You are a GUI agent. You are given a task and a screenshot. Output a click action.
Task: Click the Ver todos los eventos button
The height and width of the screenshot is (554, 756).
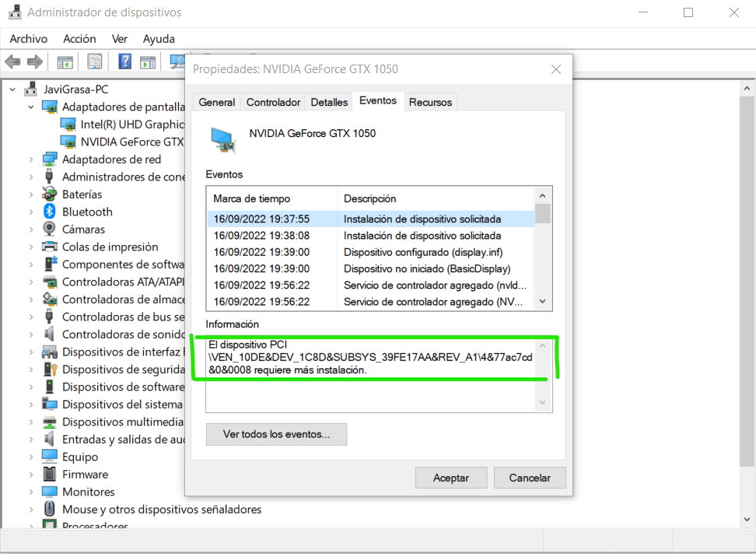pos(276,434)
